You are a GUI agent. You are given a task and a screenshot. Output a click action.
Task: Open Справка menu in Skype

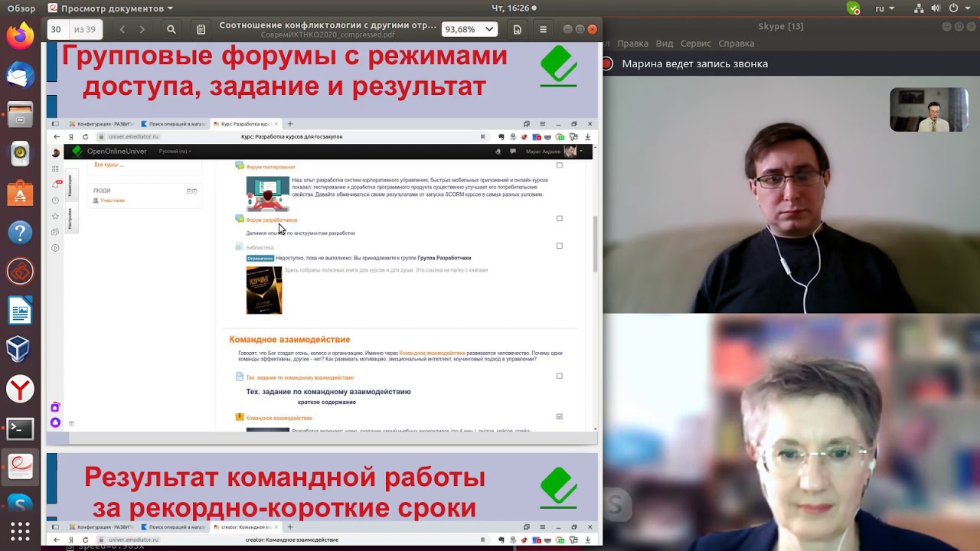point(737,44)
